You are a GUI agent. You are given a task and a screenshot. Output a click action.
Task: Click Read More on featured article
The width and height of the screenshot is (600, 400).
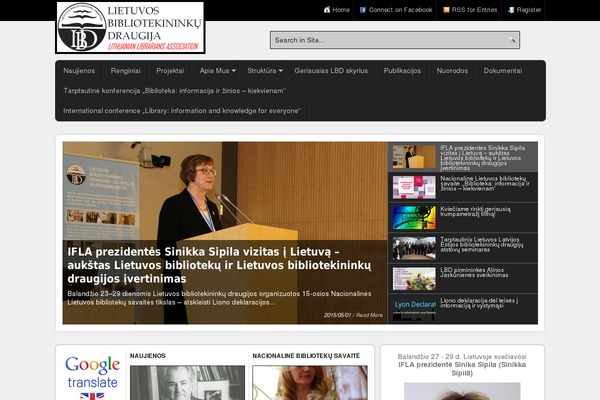click(x=369, y=315)
